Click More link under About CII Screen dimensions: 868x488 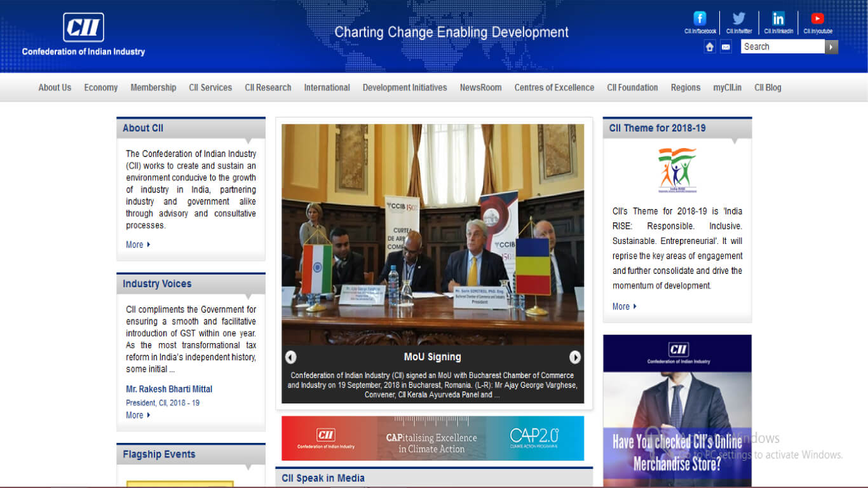[x=138, y=245]
